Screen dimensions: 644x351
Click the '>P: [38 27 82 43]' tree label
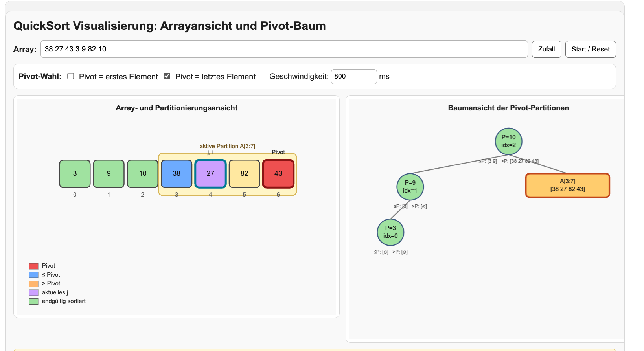click(x=520, y=161)
